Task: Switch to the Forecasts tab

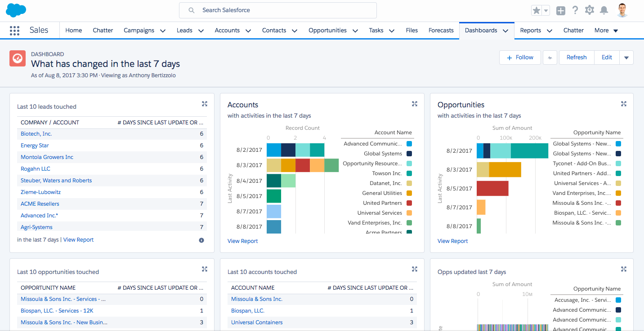Action: coord(441,31)
